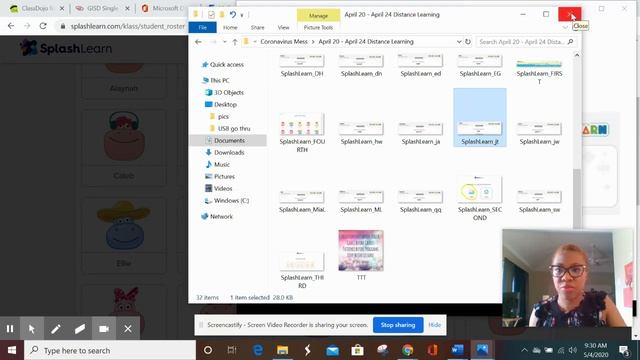Open Windows (C:) drive

231,200
